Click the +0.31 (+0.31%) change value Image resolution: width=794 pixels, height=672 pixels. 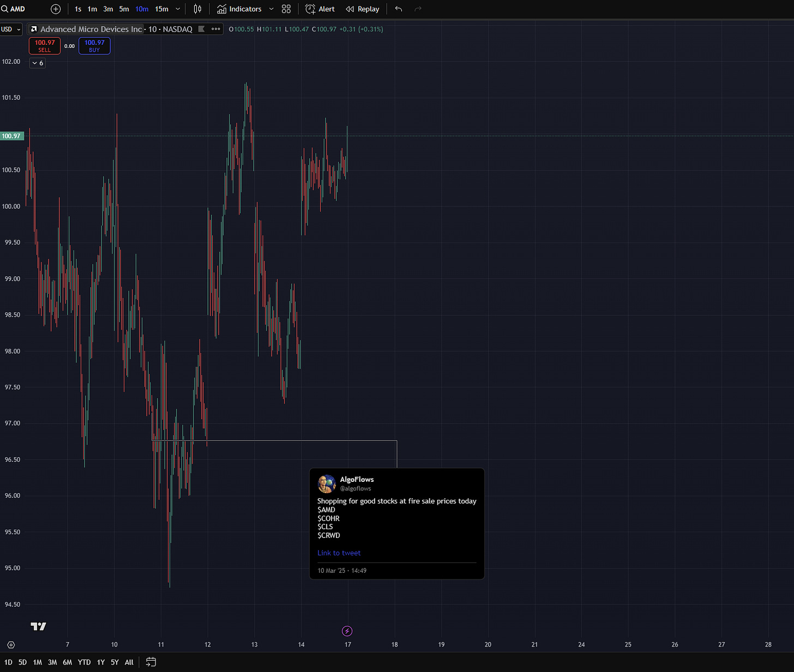pyautogui.click(x=361, y=29)
